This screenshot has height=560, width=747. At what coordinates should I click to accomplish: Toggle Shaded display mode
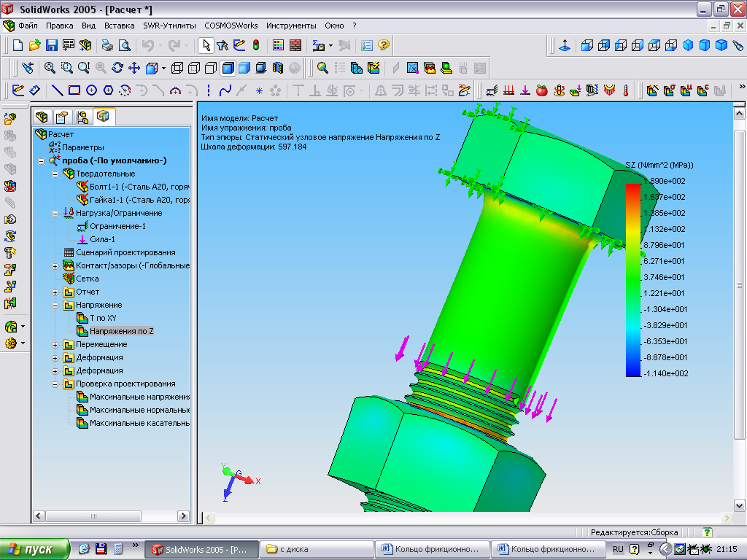[244, 68]
